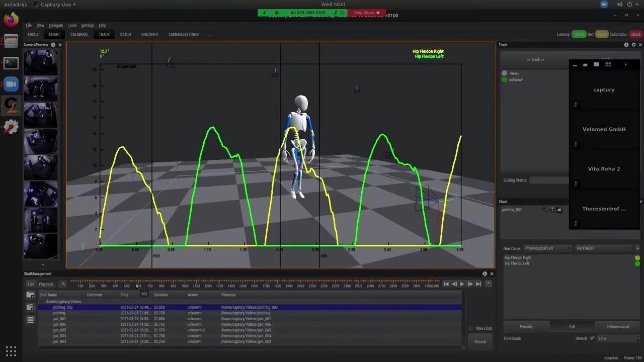Screen dimensions: 644x362
Task: Collapse the /home/captury/Videos tree folder
Action: coord(42,302)
